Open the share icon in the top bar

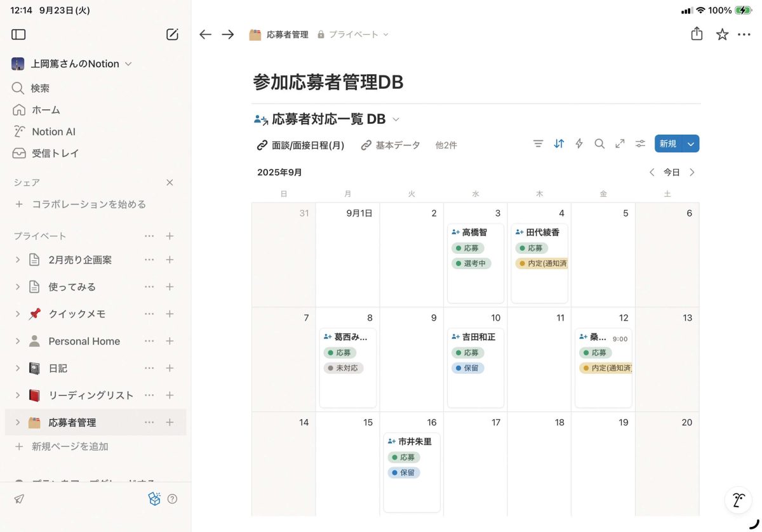(x=697, y=34)
